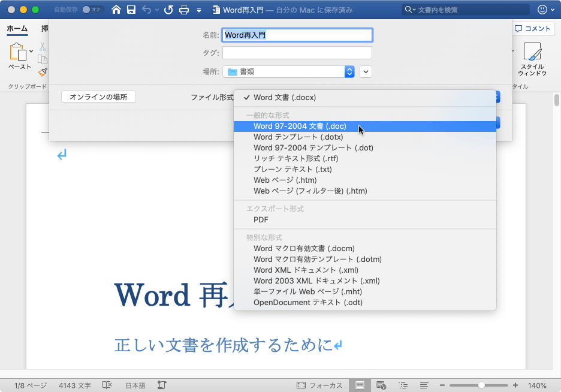Image resolution: width=561 pixels, height=392 pixels.
Task: Select PDF export format
Action: coord(365,219)
